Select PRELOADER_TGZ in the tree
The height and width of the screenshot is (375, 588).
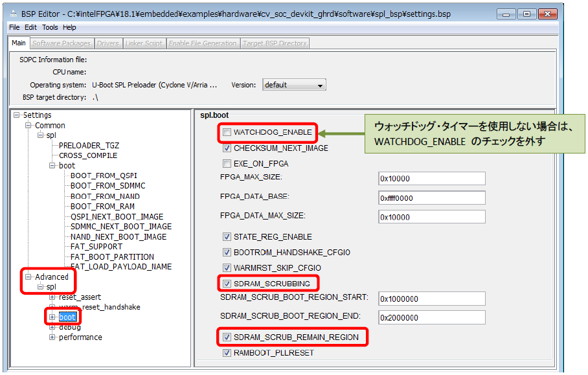(89, 146)
